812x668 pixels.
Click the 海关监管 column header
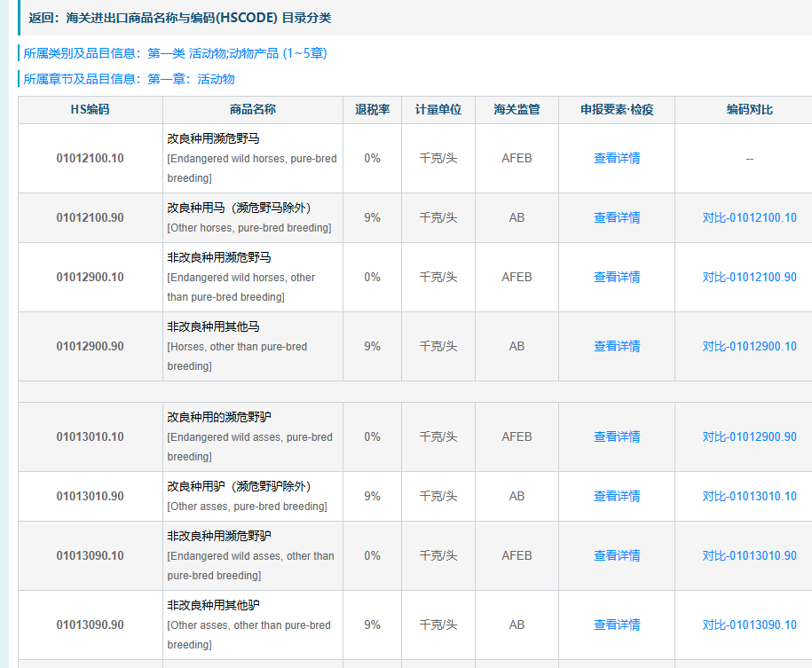point(516,110)
